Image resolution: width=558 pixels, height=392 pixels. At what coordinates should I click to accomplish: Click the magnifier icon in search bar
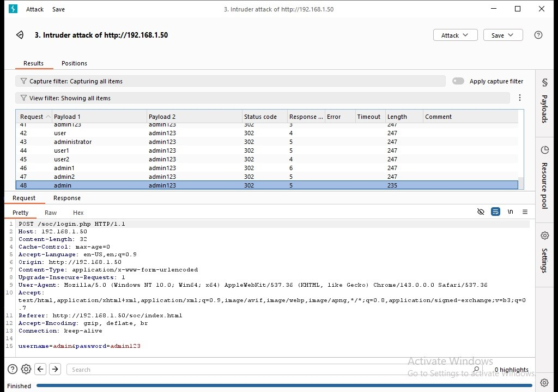point(476,369)
